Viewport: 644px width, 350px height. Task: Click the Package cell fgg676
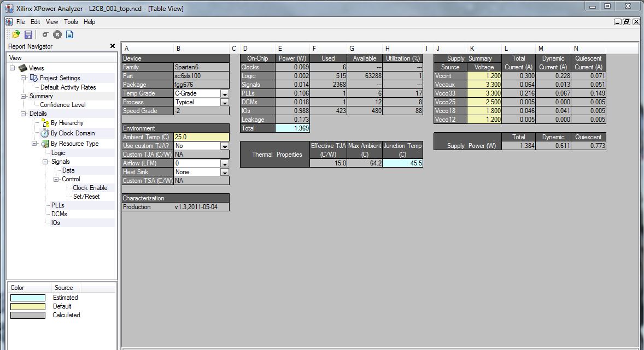click(201, 85)
